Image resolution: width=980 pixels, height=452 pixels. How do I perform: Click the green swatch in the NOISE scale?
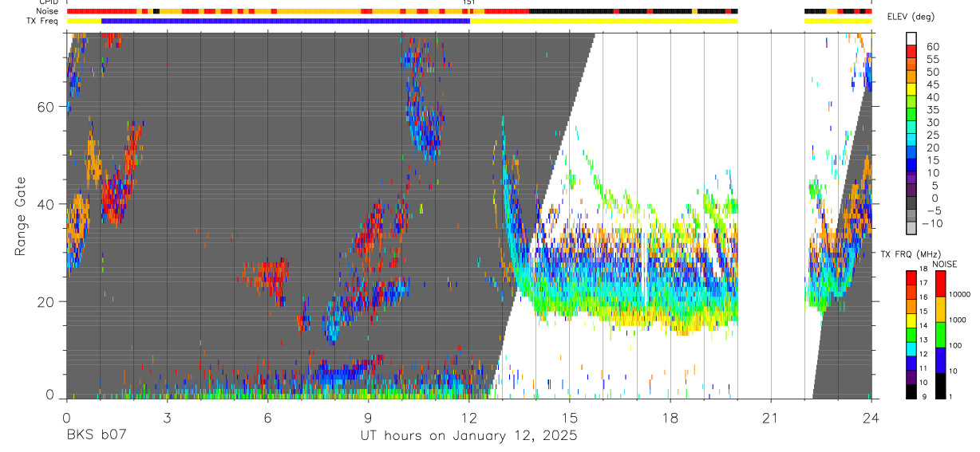click(941, 335)
